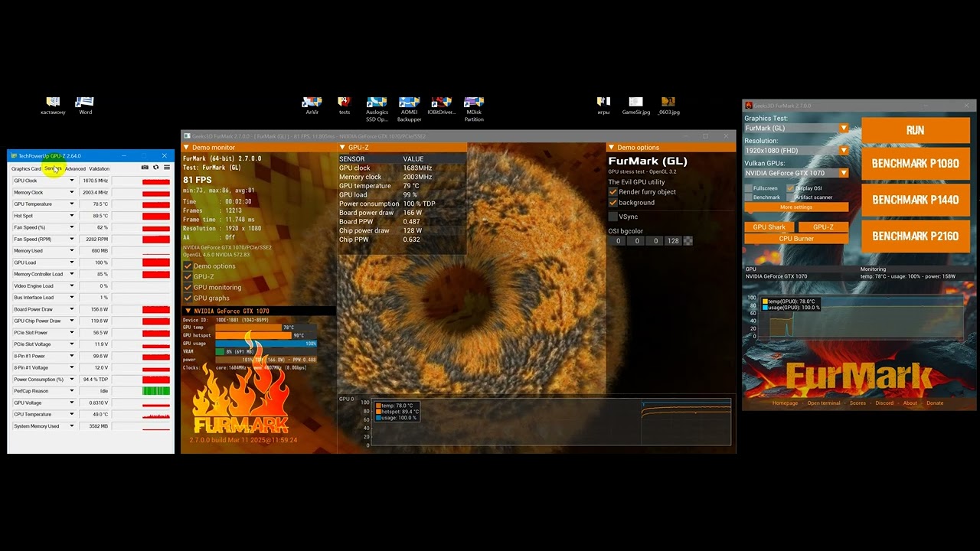Screen dimensions: 980x551
Task: Launch AOMEI Backupper desktop shortcut
Action: tap(409, 109)
